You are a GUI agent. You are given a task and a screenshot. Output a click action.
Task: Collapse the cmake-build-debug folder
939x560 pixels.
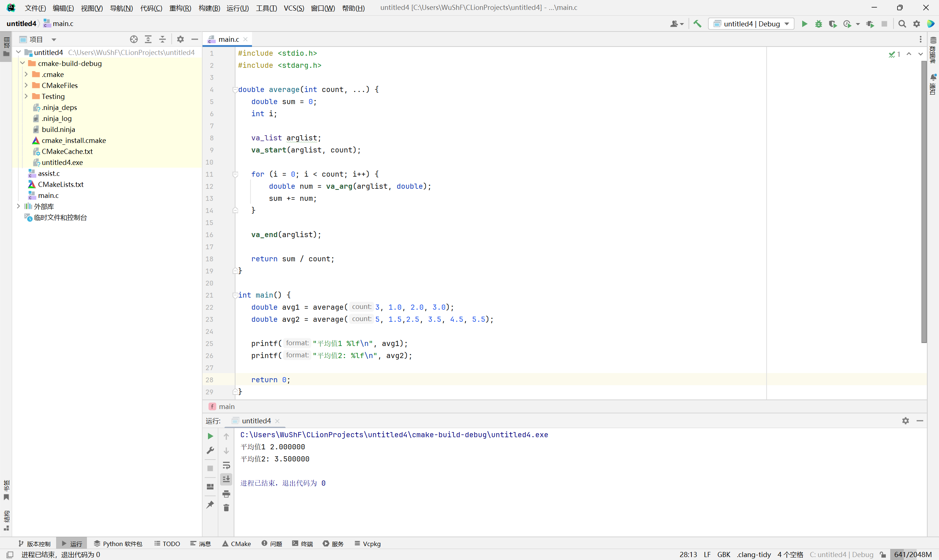[x=22, y=63]
